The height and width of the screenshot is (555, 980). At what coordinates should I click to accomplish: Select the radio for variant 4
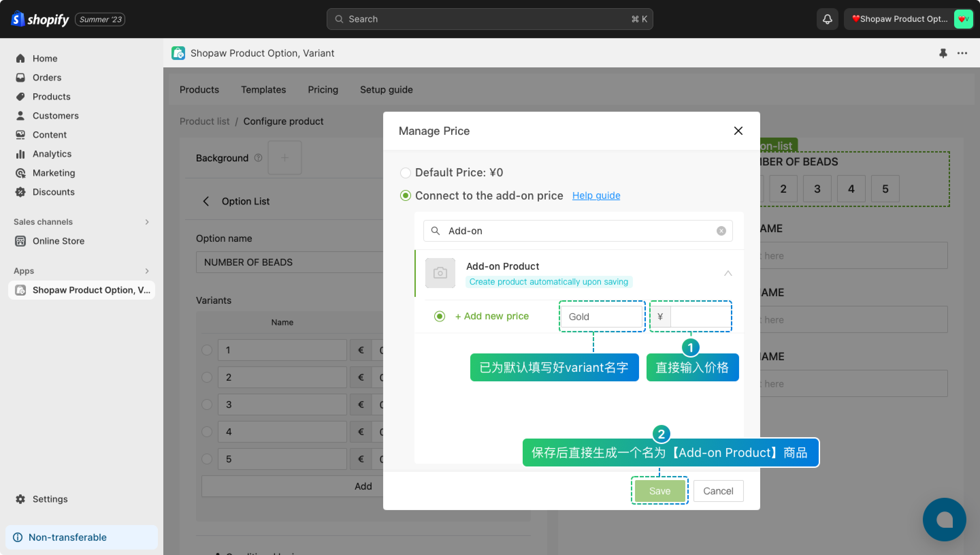coord(207,431)
